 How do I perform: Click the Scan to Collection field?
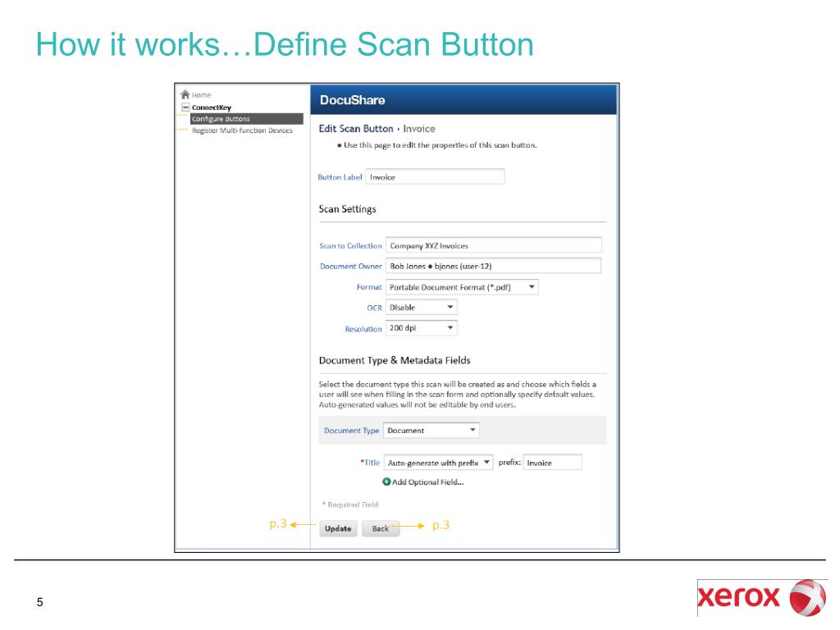[493, 245]
